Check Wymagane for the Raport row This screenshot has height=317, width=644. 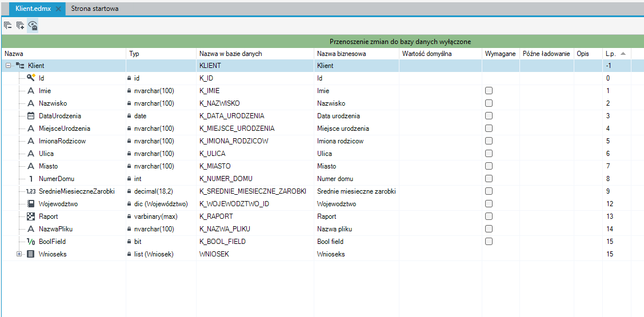(489, 216)
